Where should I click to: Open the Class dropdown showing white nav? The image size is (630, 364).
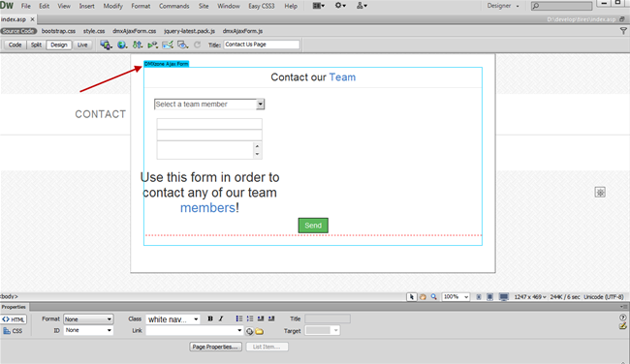click(173, 319)
